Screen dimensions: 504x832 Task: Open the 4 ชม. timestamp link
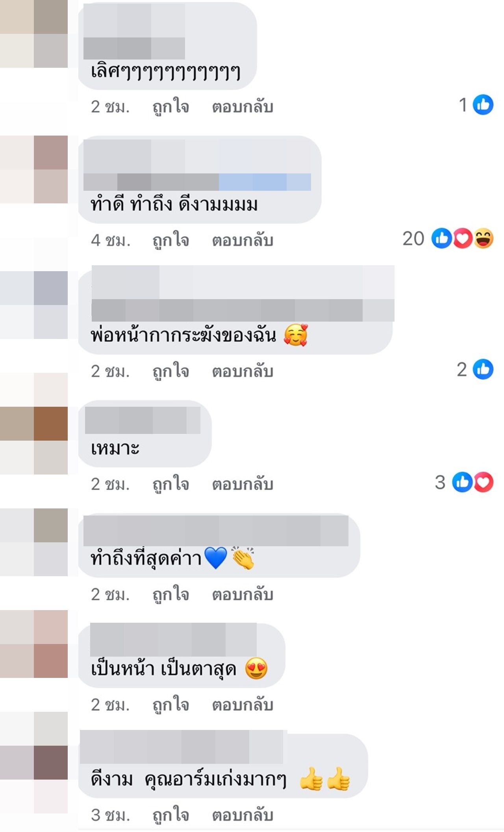click(x=111, y=240)
